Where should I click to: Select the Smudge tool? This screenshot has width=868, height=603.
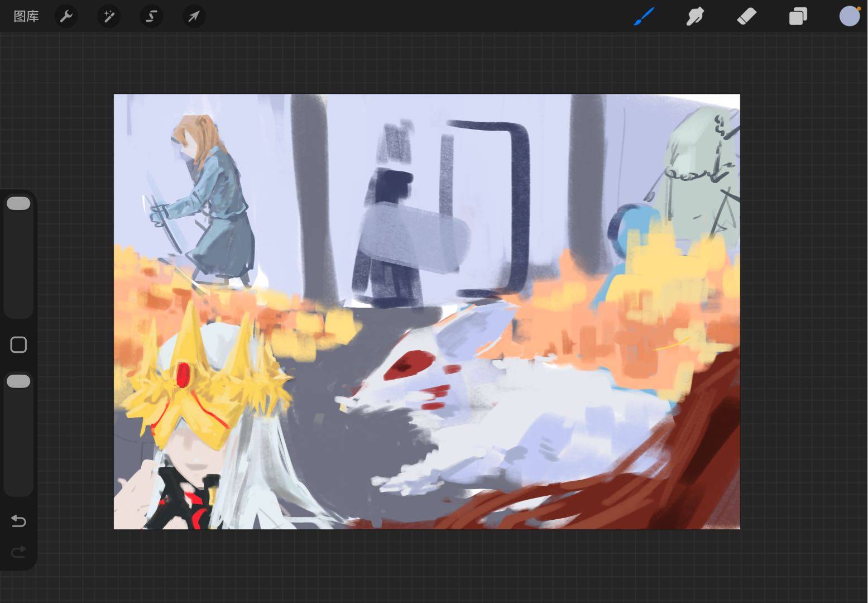695,16
